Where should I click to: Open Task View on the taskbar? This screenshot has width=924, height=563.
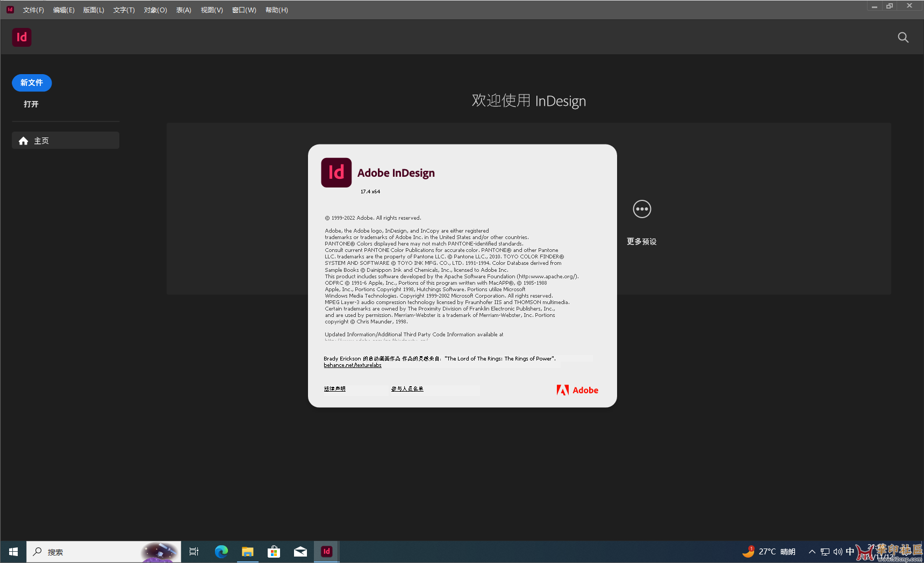tap(194, 552)
